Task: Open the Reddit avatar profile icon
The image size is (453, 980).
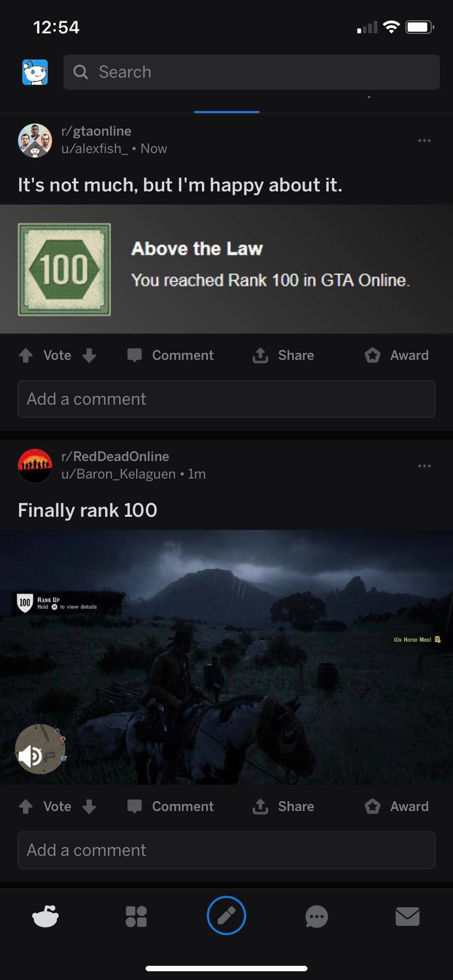Action: (x=35, y=72)
